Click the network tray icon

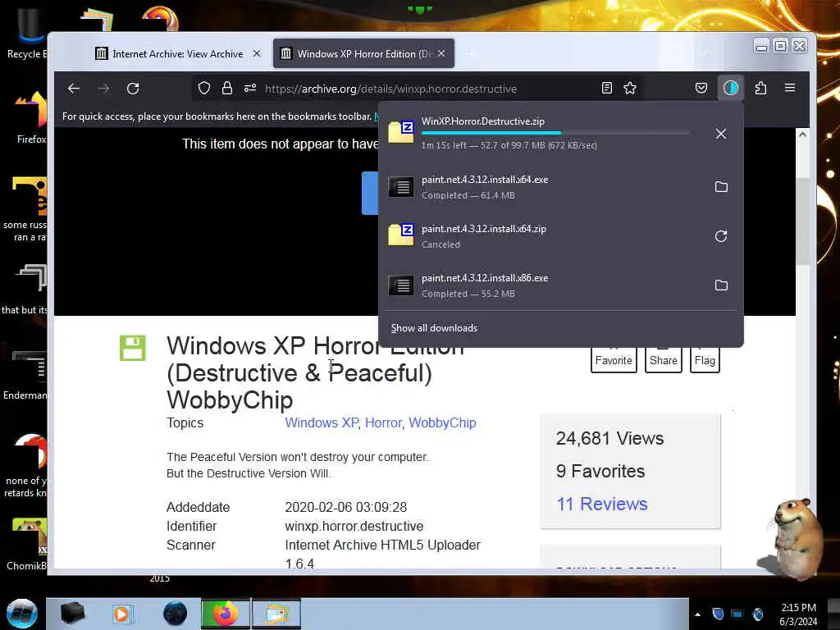[x=737, y=614]
